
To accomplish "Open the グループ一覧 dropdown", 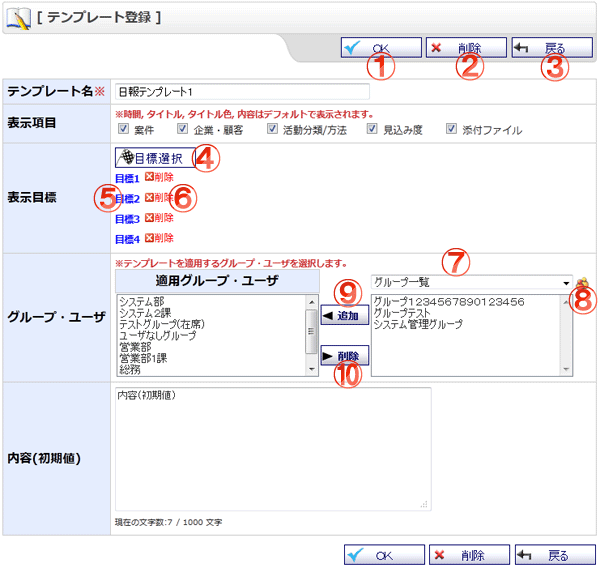I will click(471, 282).
